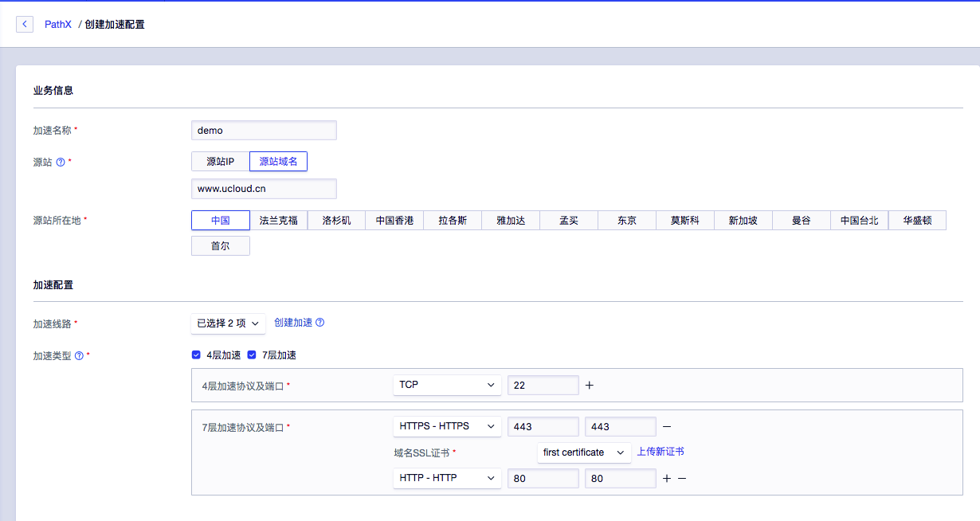This screenshot has width=980, height=521.
Task: Choose 东京 as origin location
Action: [x=627, y=221]
